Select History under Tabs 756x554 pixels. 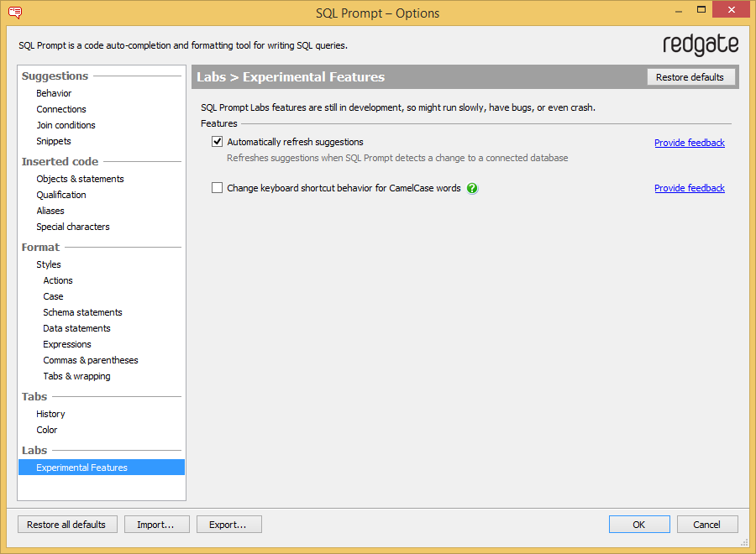(50, 413)
